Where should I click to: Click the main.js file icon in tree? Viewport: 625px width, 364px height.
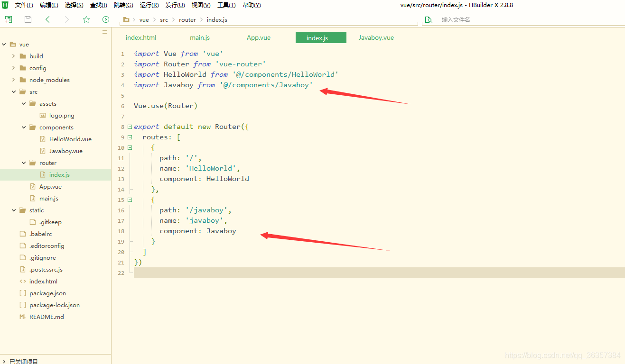pos(33,198)
